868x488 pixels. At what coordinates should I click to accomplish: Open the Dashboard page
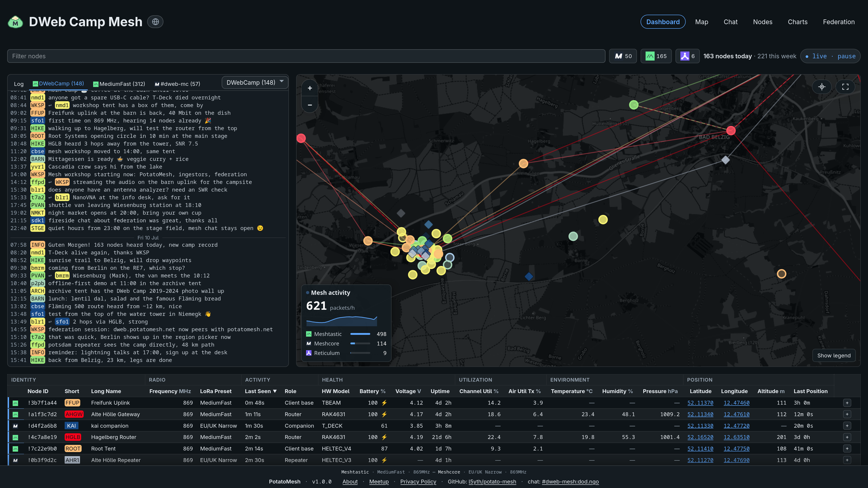[663, 22]
